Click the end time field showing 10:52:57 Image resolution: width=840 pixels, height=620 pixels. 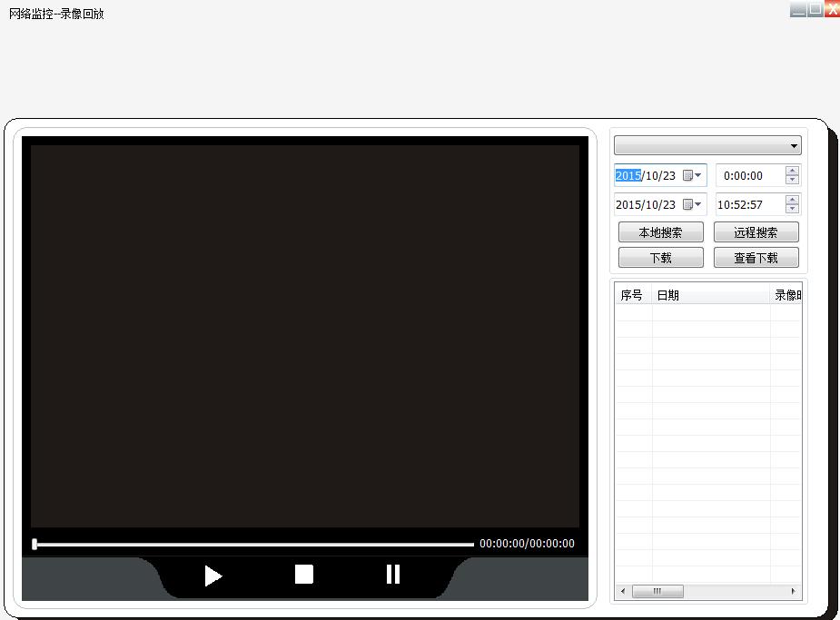[x=748, y=205]
